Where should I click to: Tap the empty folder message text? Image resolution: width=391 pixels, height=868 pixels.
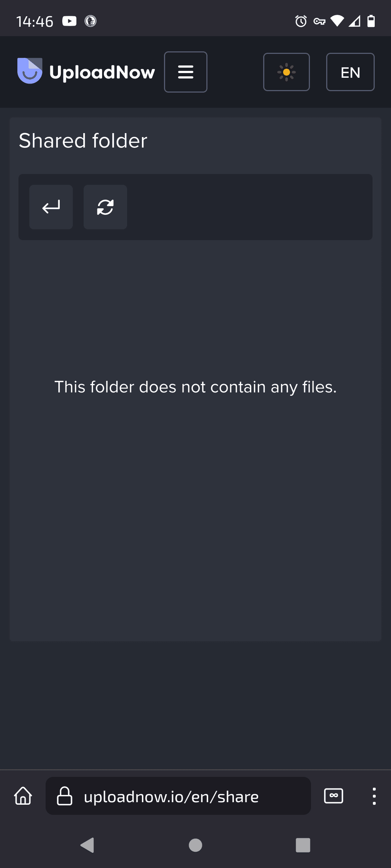point(195,387)
